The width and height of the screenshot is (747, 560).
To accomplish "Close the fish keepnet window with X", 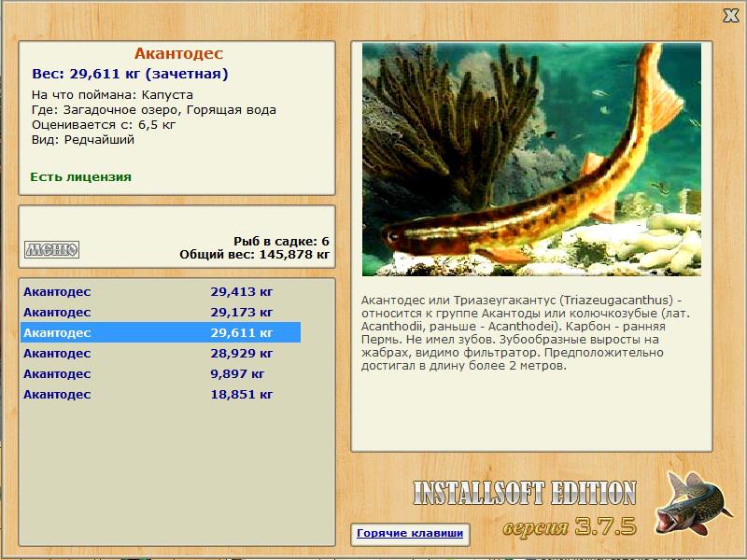I will click(731, 16).
